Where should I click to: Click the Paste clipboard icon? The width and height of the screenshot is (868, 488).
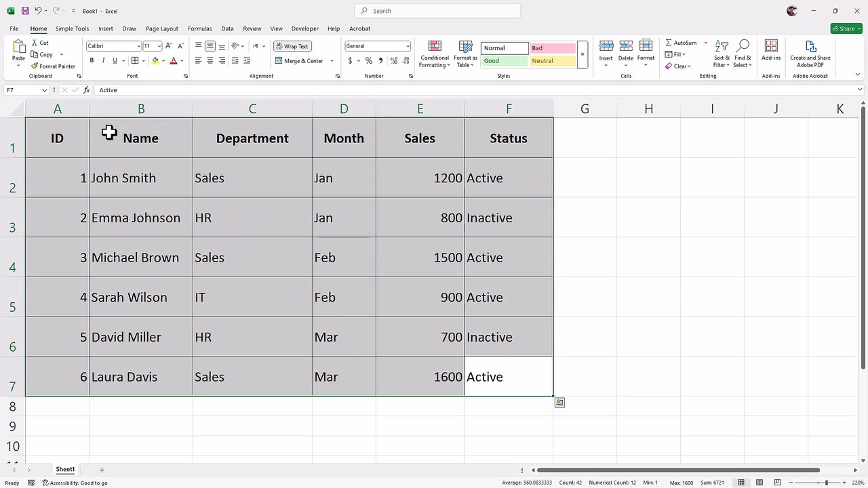coord(18,47)
